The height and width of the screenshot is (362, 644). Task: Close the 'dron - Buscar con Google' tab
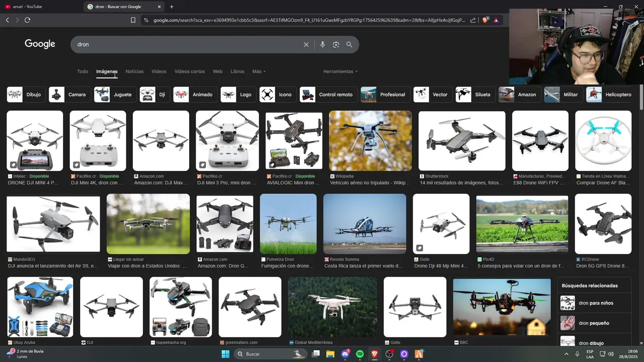point(159,7)
